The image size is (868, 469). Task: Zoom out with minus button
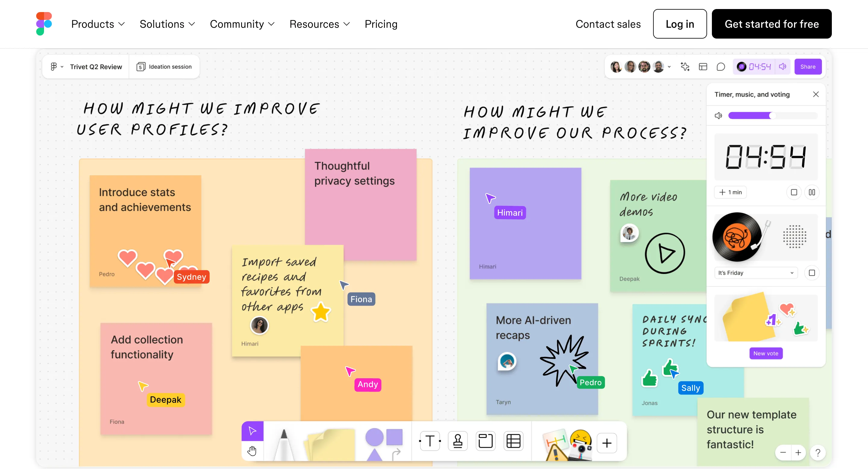coord(783,452)
